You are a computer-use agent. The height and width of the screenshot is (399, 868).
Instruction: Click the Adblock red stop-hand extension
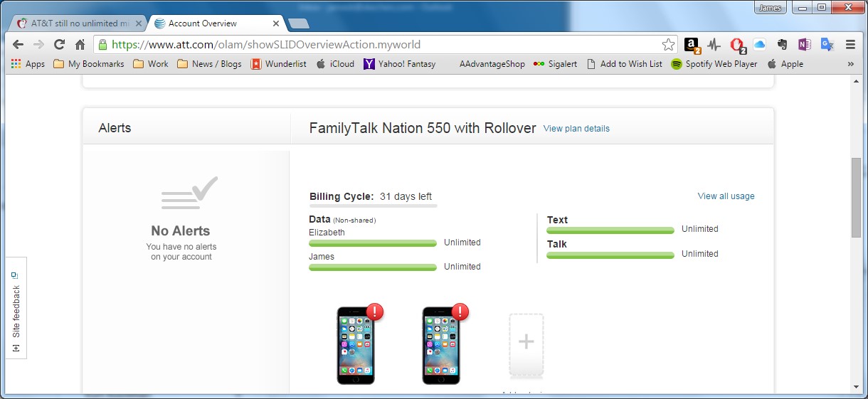point(738,45)
